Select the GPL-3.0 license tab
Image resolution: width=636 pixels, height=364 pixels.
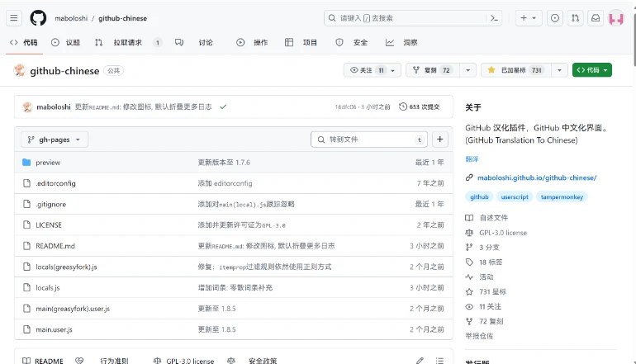(183, 361)
